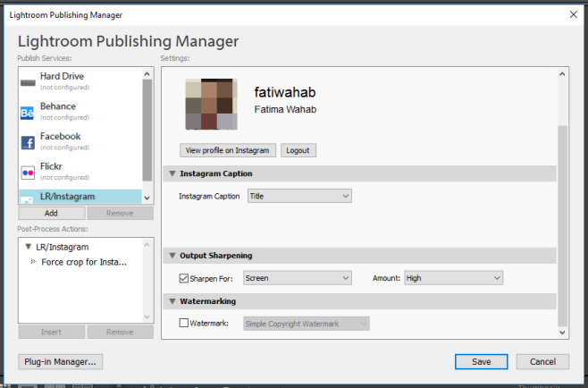Open the Sharpen For Screen dropdown

pyautogui.click(x=298, y=278)
